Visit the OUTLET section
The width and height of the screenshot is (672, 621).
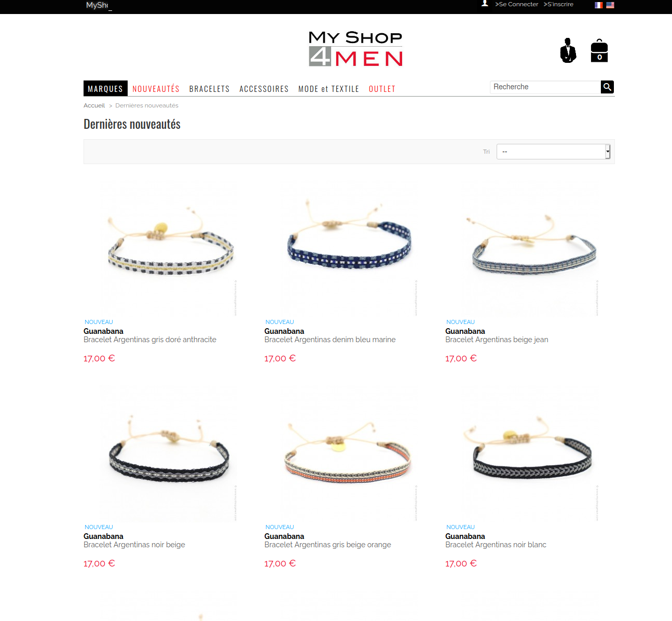click(382, 89)
